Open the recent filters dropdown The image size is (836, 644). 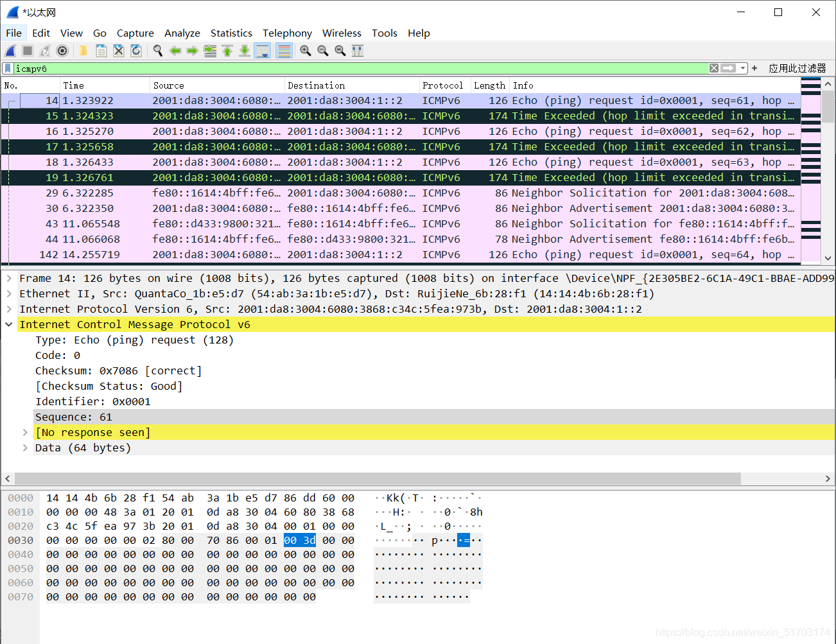[x=743, y=68]
